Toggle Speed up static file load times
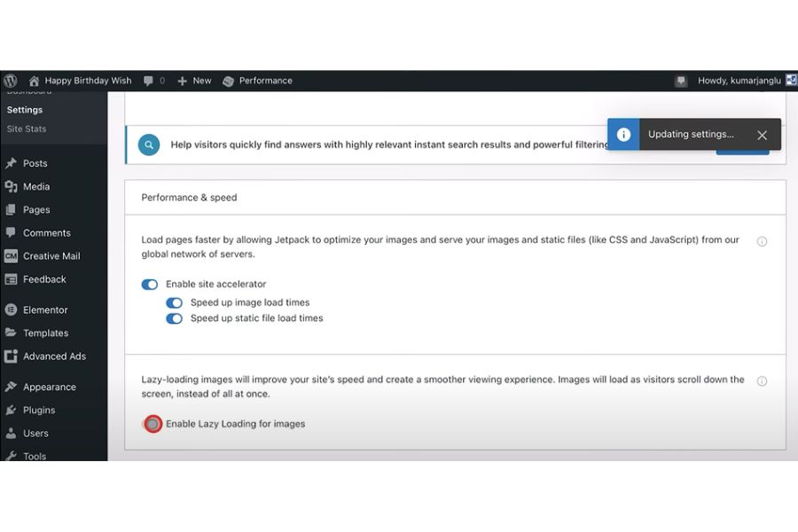798x532 pixels. pos(175,318)
